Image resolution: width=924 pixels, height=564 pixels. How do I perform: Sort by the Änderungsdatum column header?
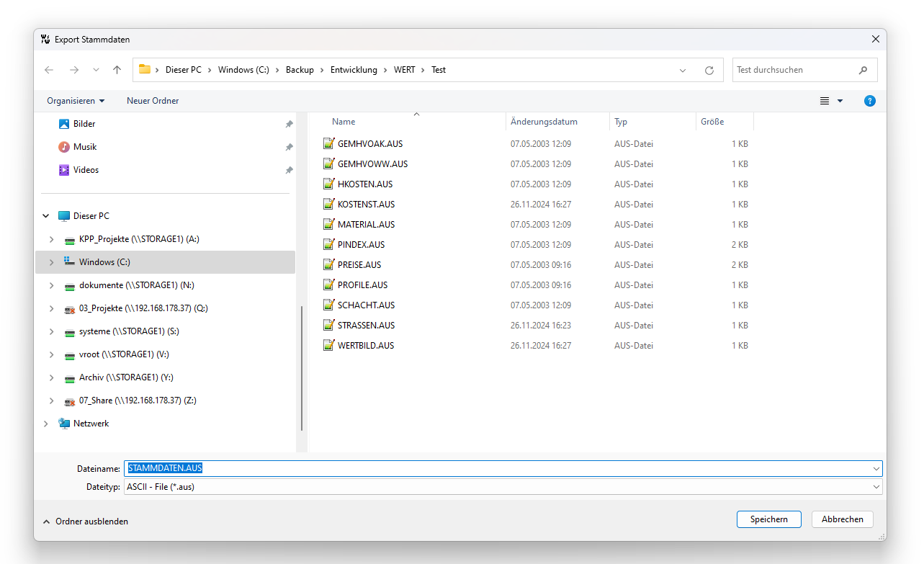tap(544, 122)
